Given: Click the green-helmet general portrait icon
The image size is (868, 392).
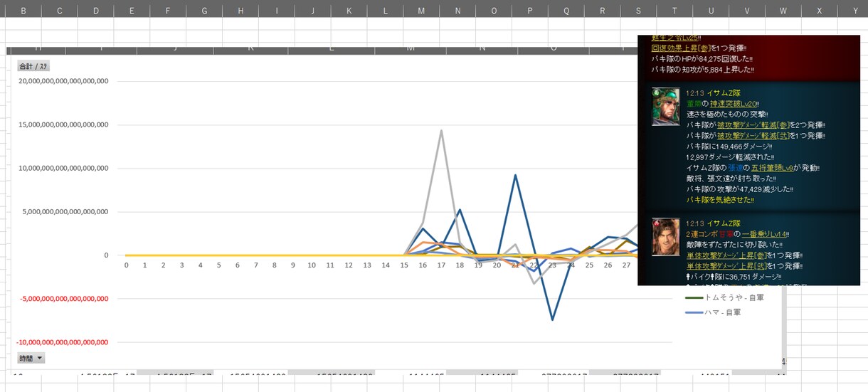Looking at the screenshot, I should click(666, 107).
